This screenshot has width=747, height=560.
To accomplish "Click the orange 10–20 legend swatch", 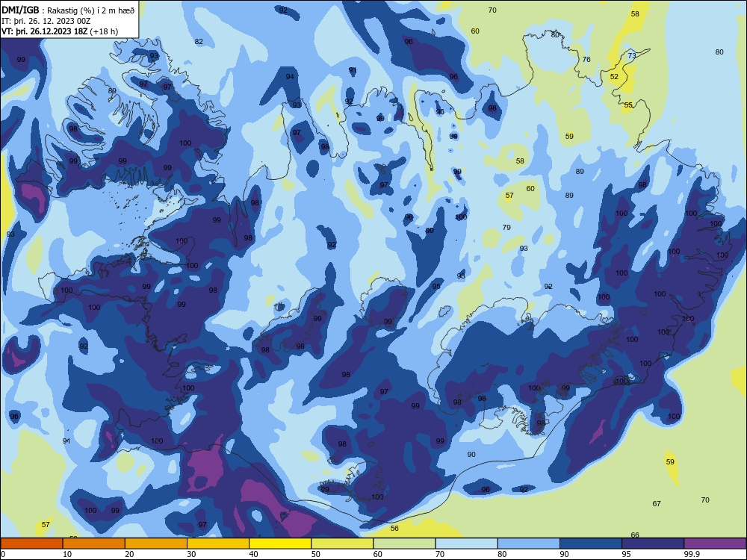I will 94,544.
